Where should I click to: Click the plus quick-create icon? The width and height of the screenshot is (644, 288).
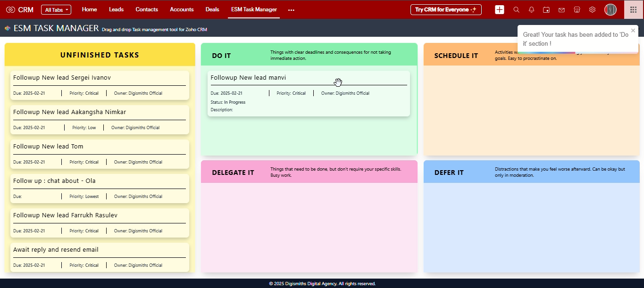(500, 9)
